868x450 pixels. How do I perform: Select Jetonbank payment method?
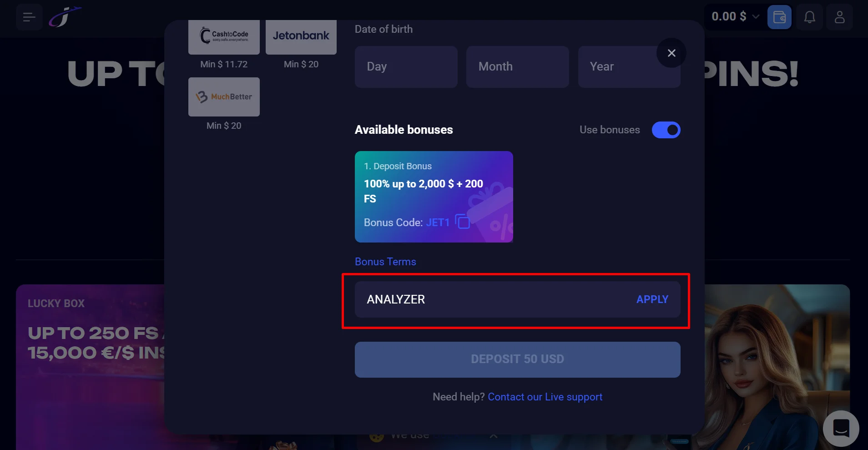pos(301,36)
